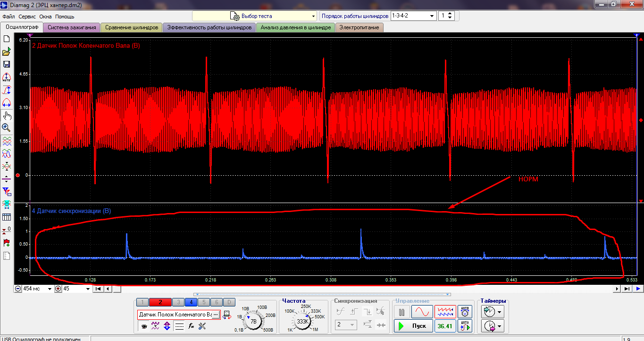Click the auto voltage setup button
644x341 pixels.
point(465,312)
